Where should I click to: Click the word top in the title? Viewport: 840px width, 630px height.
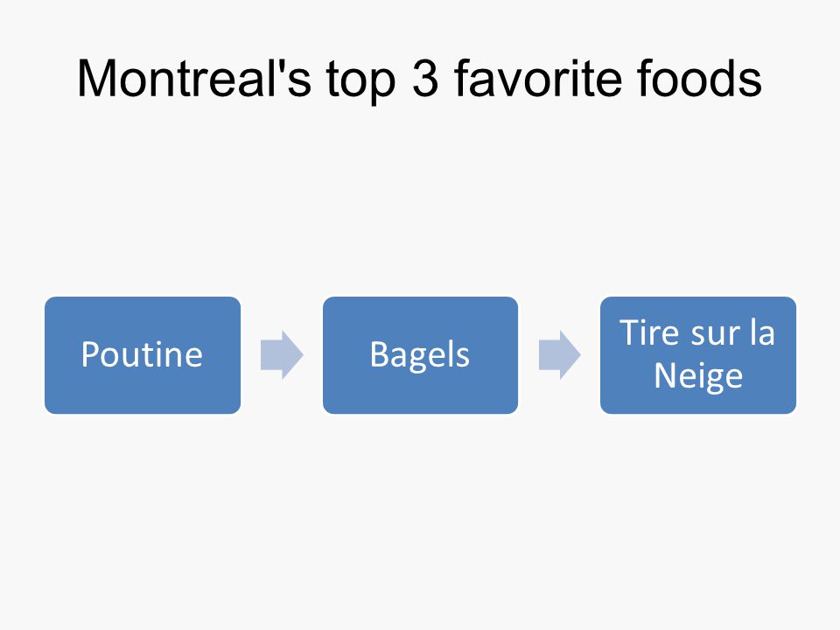tap(361, 81)
